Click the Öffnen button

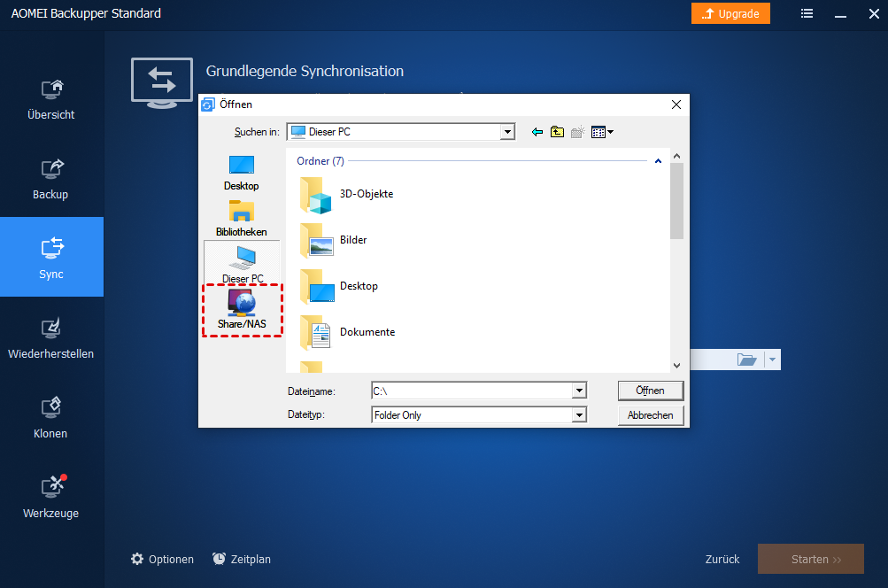[650, 391]
